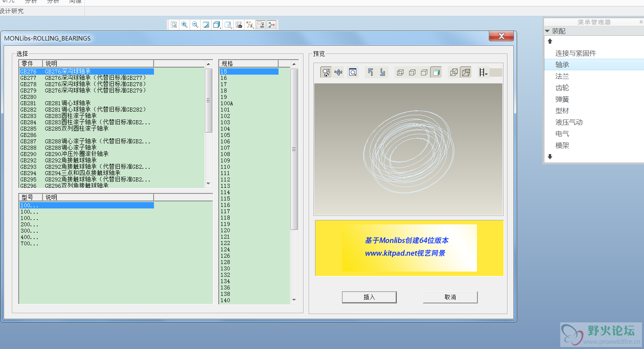Click the preview up-left arrow icon

(x=370, y=72)
